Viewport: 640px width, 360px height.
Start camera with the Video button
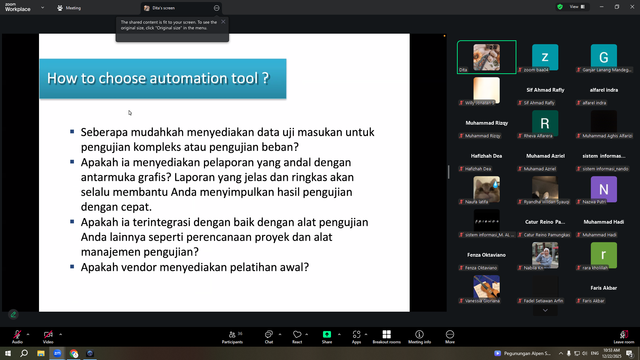[48, 336]
